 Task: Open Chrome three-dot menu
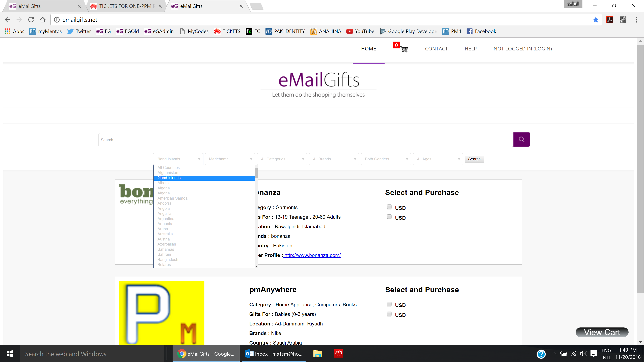coord(636,20)
